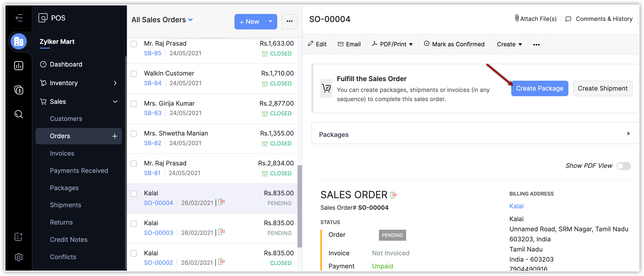The width and height of the screenshot is (644, 276).
Task: Open the Kalai billing address link
Action: [516, 206]
